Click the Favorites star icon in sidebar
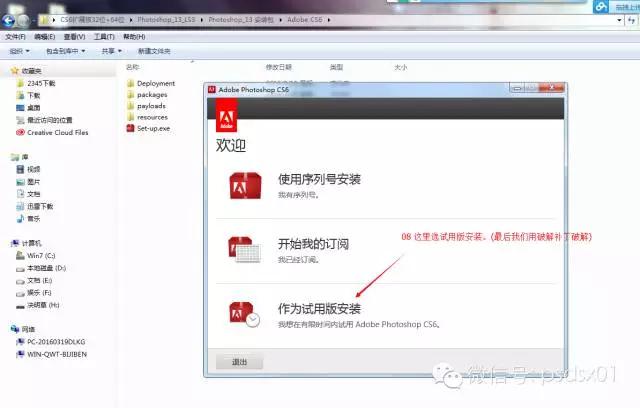The height and width of the screenshot is (408, 640). coord(15,71)
